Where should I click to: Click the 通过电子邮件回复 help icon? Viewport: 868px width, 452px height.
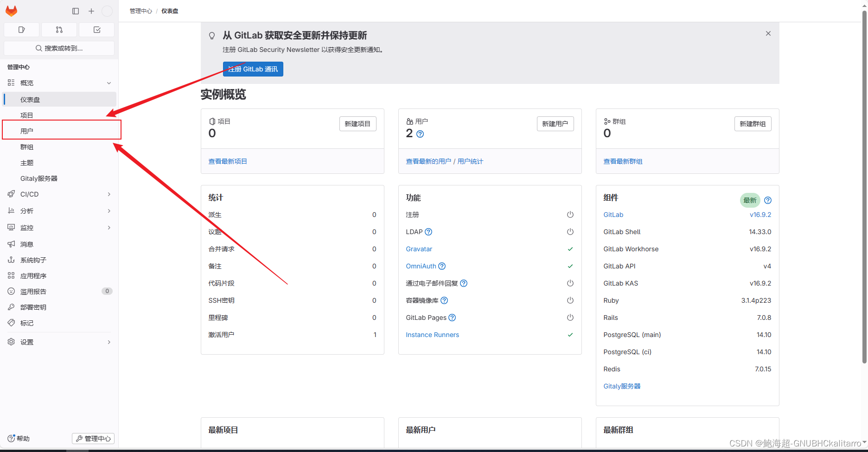464,283
